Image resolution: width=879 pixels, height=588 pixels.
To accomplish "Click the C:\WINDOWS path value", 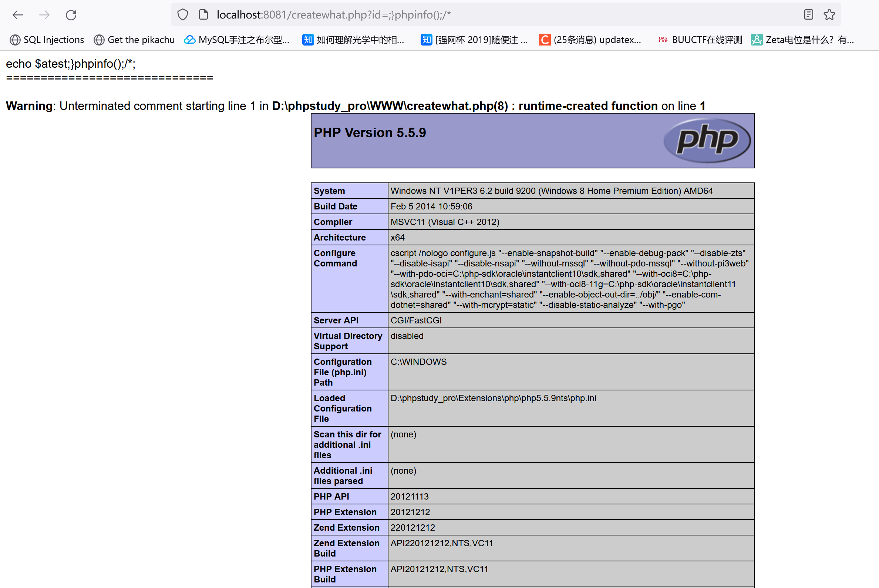I will 418,362.
